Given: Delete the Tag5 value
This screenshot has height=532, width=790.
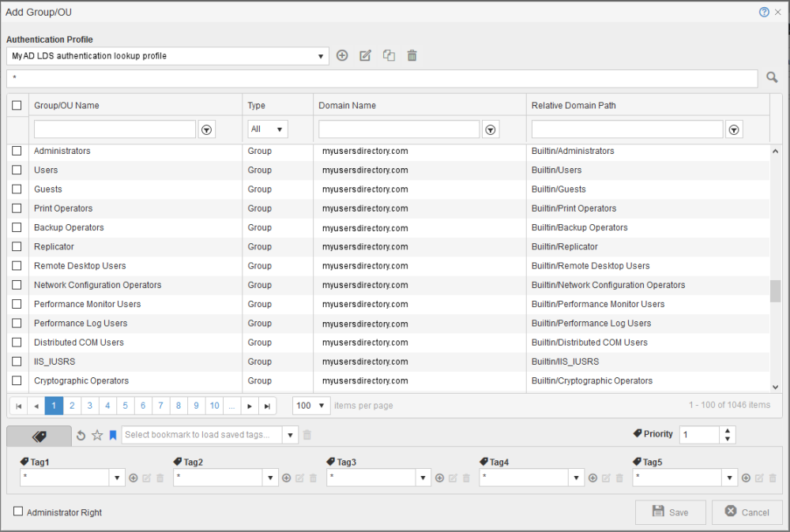Looking at the screenshot, I should (773, 478).
